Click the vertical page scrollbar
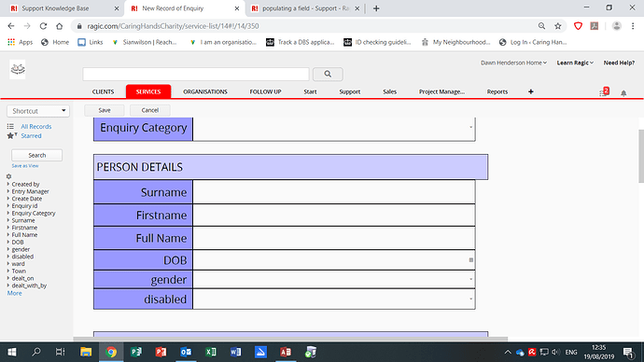 pyautogui.click(x=641, y=156)
